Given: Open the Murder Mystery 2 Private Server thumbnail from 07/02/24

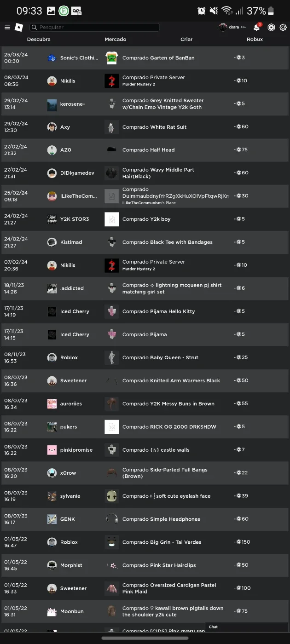Looking at the screenshot, I should pos(111,265).
